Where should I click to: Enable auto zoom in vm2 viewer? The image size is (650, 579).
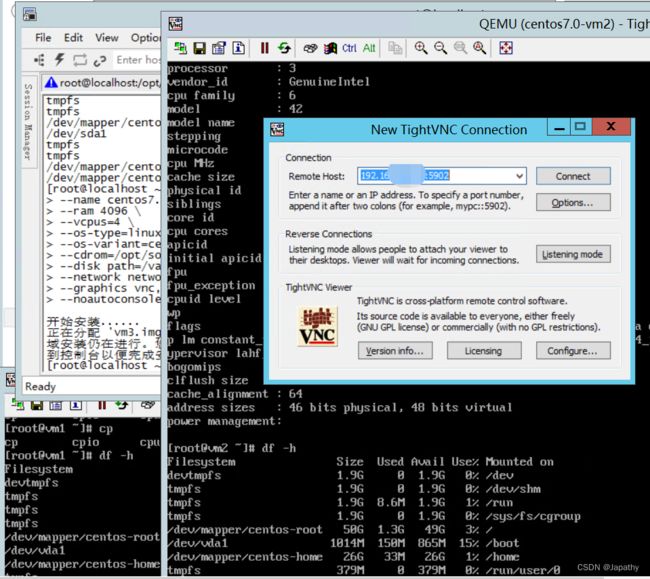pyautogui.click(x=479, y=48)
